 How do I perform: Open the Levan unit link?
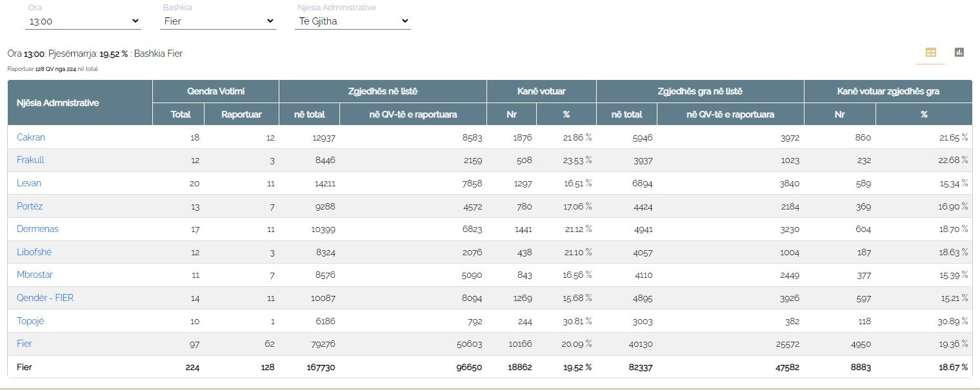coord(29,183)
